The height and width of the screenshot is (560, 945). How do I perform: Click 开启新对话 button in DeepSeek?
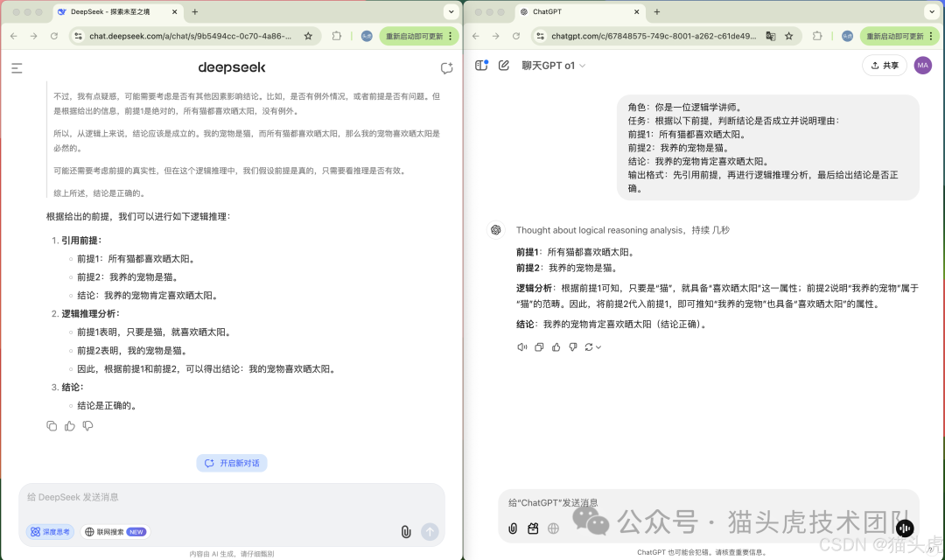232,463
